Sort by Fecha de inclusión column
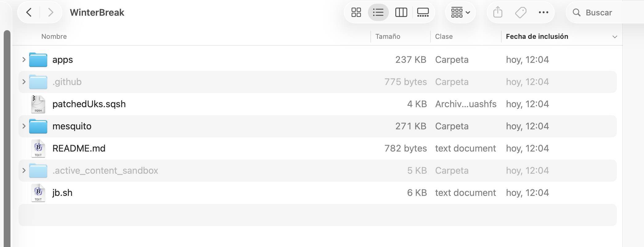The image size is (644, 247). click(537, 36)
